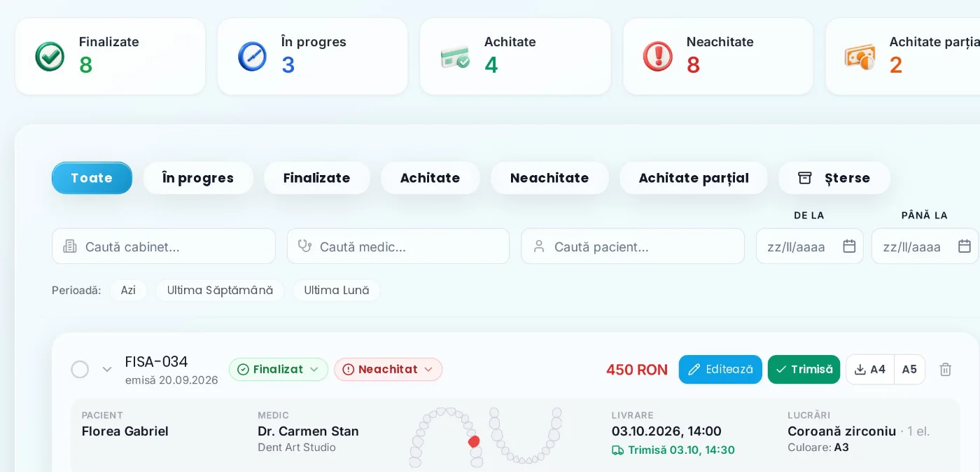Viewport: 980px width, 472px height.
Task: Open the Neachitat payment status dropdown
Action: coord(388,369)
